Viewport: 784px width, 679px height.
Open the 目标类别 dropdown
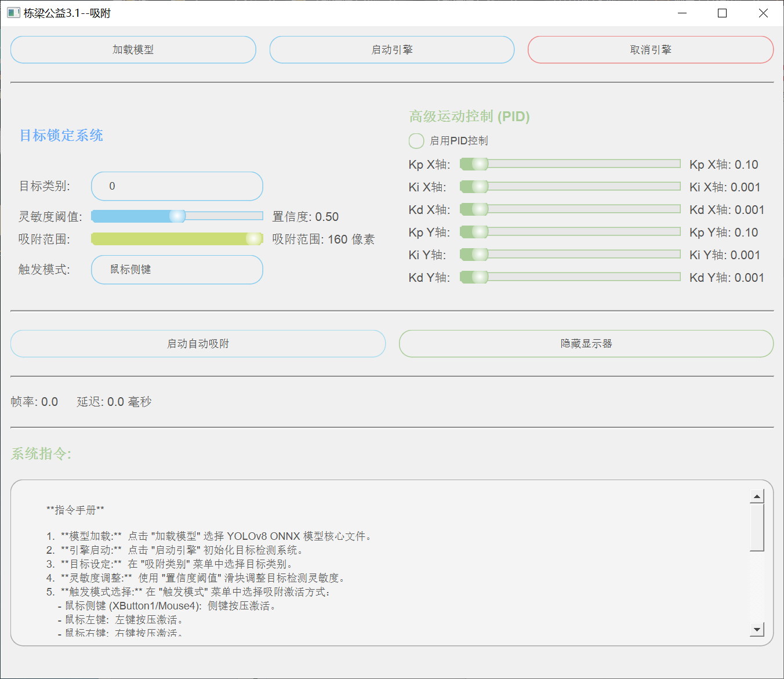pos(177,186)
